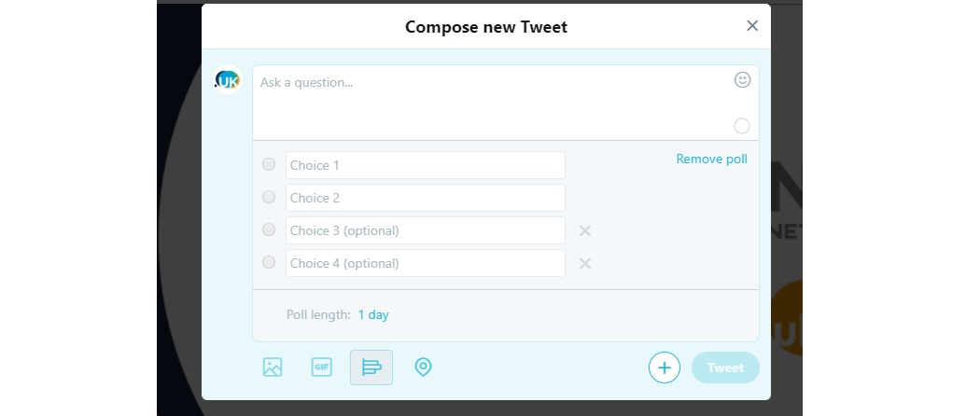Screen dimensions: 980x416
Task: Click the UK profile avatar
Action: click(x=228, y=80)
